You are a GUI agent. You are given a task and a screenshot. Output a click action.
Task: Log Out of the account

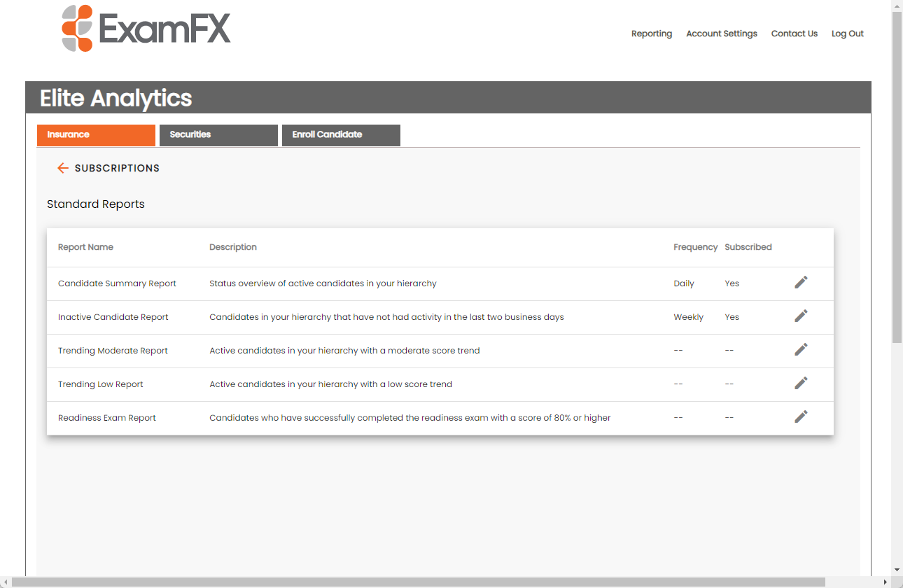[x=847, y=34]
